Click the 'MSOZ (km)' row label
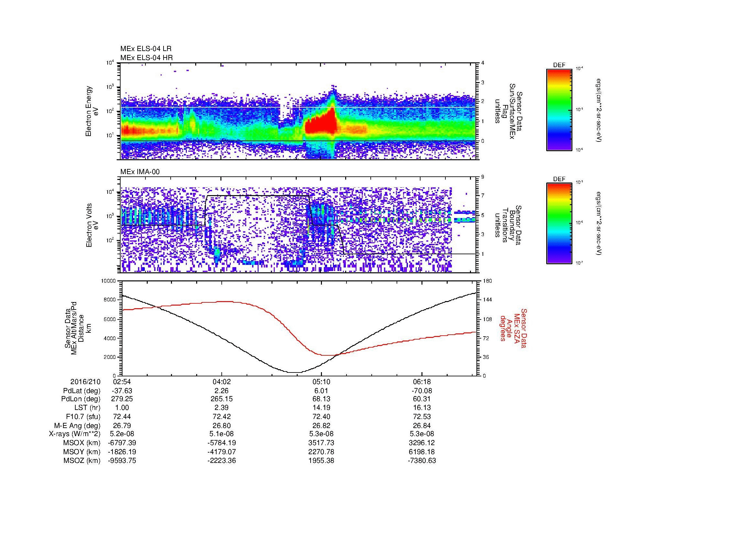 (82, 461)
